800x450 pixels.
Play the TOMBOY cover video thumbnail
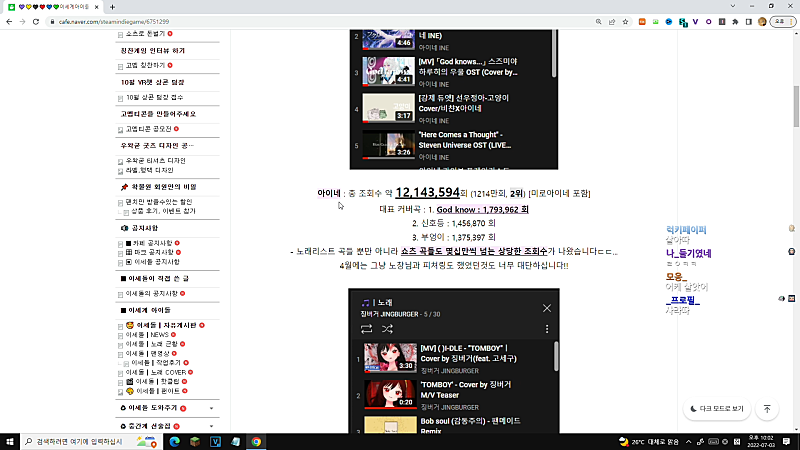click(390, 357)
